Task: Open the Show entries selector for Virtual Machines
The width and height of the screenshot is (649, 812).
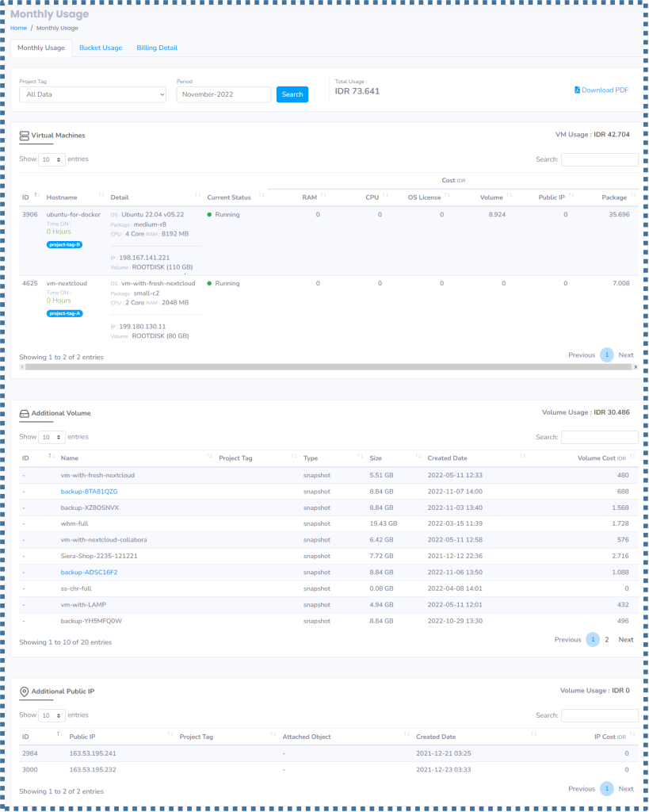Action: [x=51, y=159]
